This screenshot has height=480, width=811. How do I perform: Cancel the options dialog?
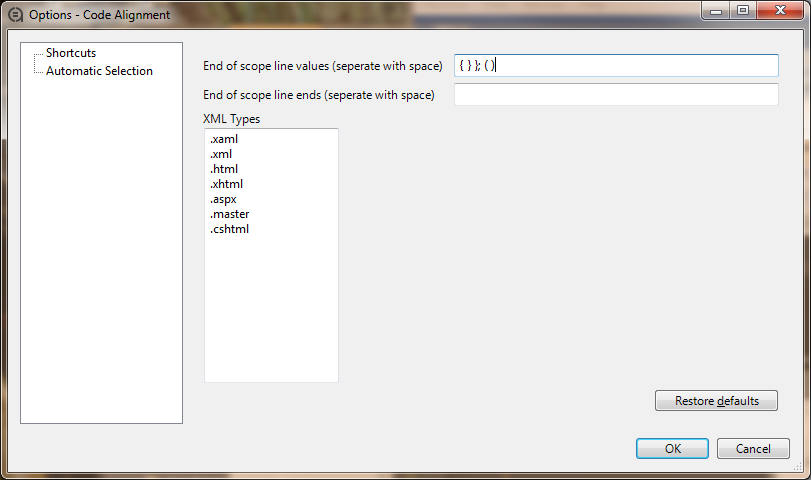pyautogui.click(x=753, y=448)
